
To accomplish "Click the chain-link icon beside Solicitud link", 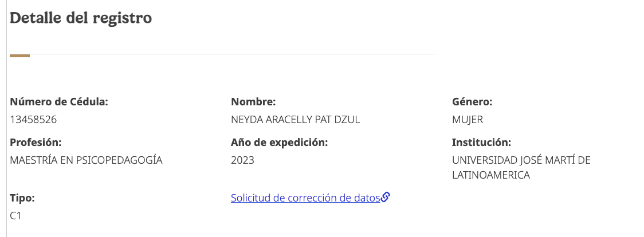I will click(x=386, y=197).
